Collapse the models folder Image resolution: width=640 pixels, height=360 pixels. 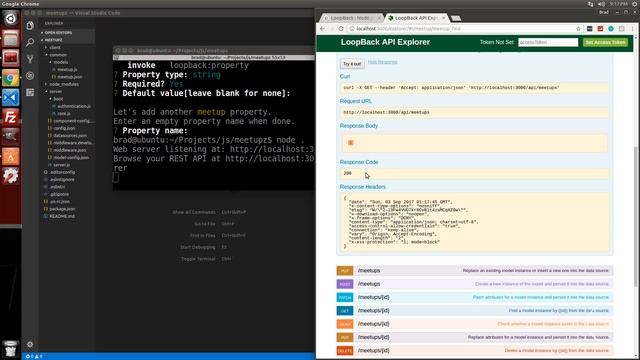point(60,62)
